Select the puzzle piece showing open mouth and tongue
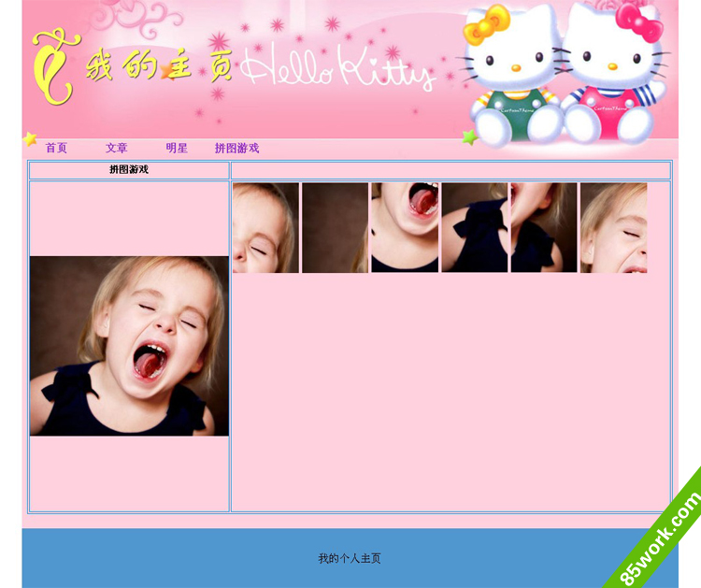This screenshot has height=588, width=701. point(405,227)
